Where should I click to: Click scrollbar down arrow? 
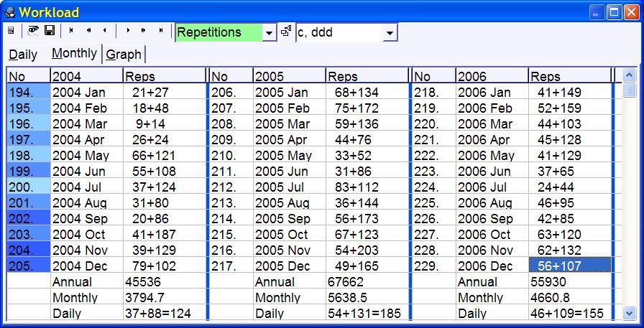click(629, 314)
